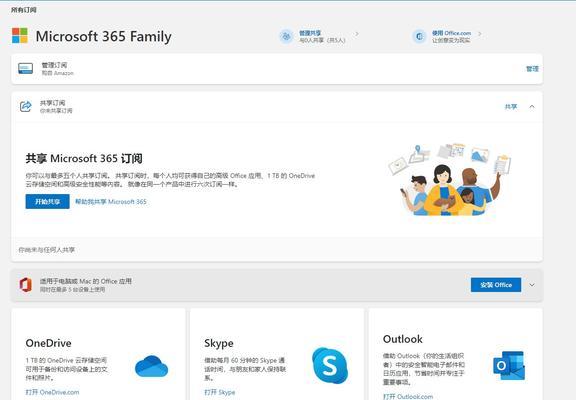The image size is (576, 400).
Task: Click the '管理订阅' row label
Action: click(54, 65)
